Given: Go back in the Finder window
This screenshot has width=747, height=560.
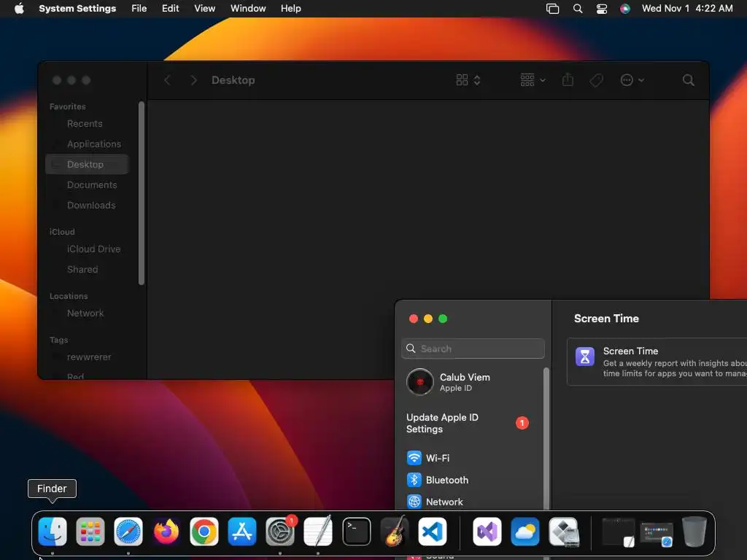Looking at the screenshot, I should click(167, 80).
